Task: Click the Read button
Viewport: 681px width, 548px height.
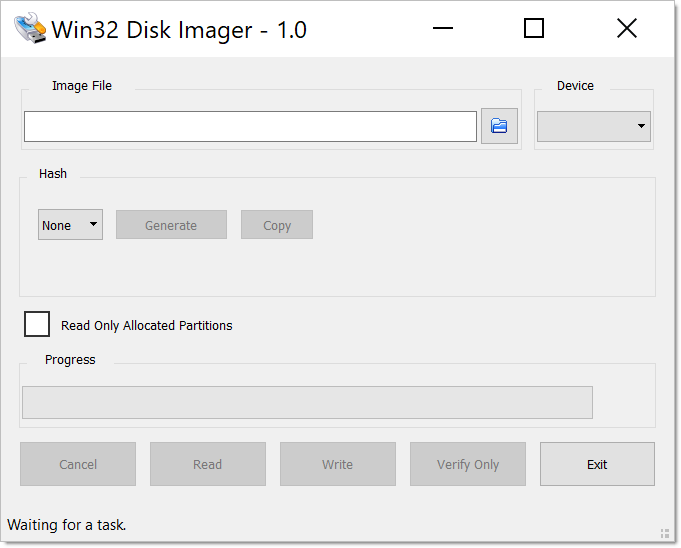Action: (x=208, y=464)
